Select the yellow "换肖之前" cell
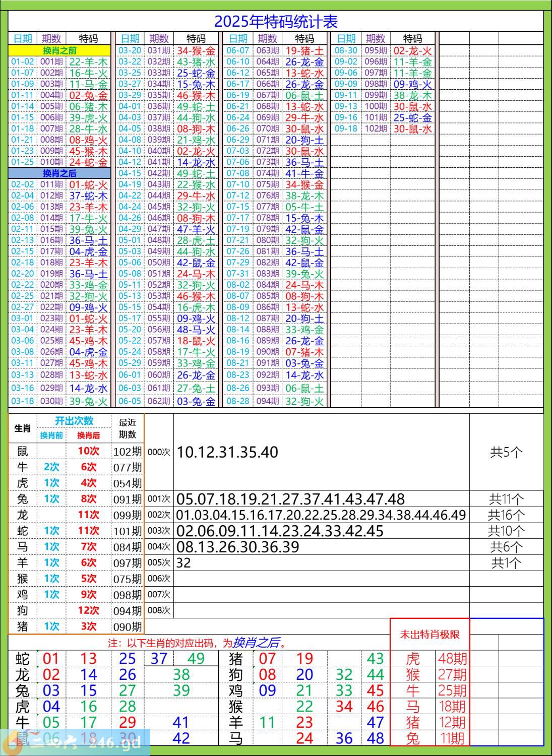The height and width of the screenshot is (756, 552). click(x=59, y=50)
